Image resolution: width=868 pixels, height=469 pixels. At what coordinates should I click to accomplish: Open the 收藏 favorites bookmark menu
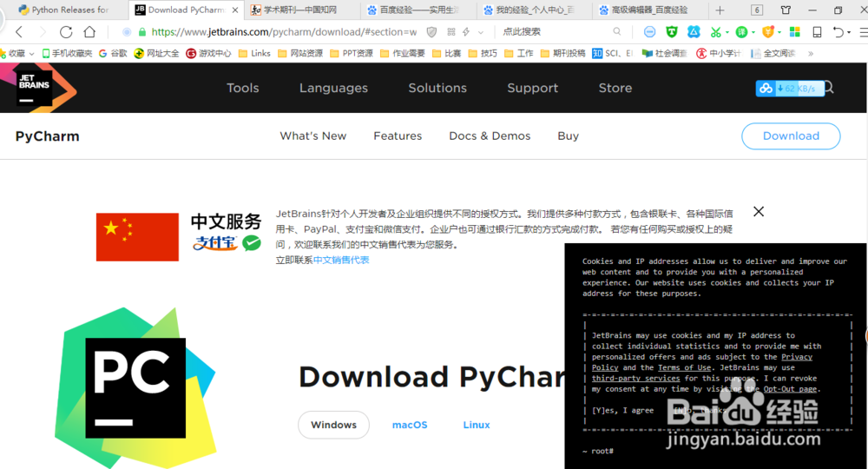16,53
